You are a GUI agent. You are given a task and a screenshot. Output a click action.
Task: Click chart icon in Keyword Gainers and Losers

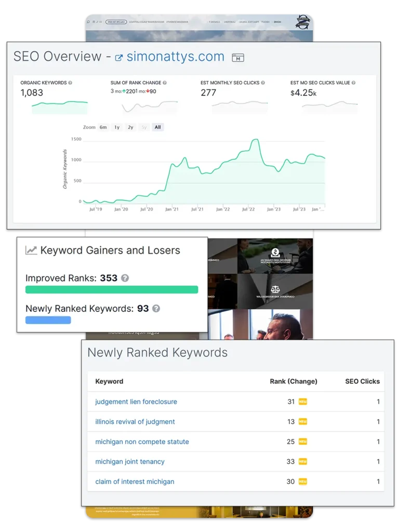(31, 250)
